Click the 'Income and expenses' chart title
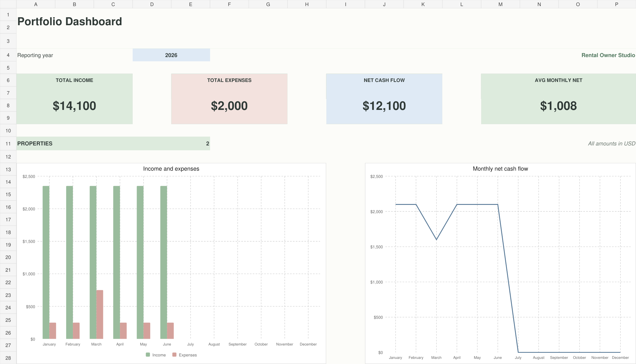Image resolution: width=636 pixels, height=364 pixels. (171, 169)
